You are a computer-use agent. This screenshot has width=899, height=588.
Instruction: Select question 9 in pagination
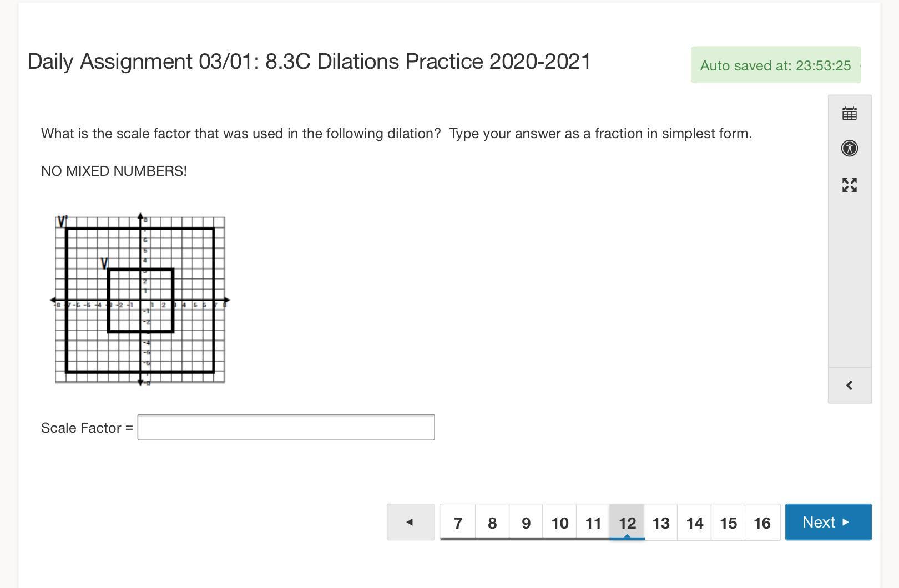526,523
